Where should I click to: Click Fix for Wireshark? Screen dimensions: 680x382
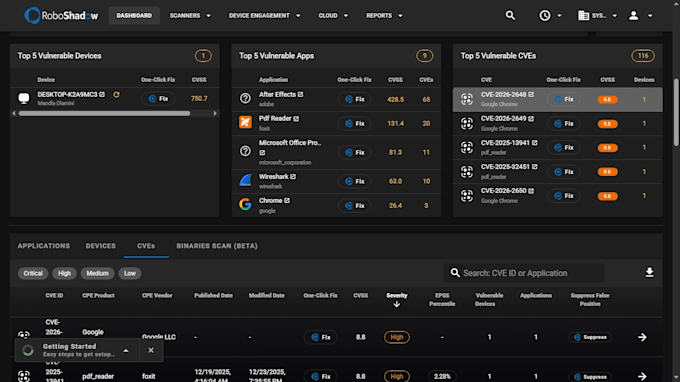355,181
